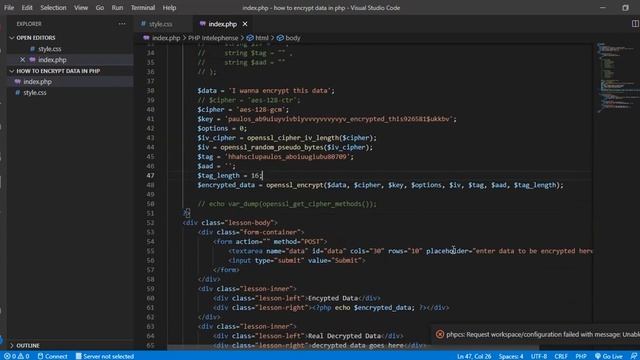The width and height of the screenshot is (640, 360).
Task: Change line ending CRLF setting
Action: point(561,356)
